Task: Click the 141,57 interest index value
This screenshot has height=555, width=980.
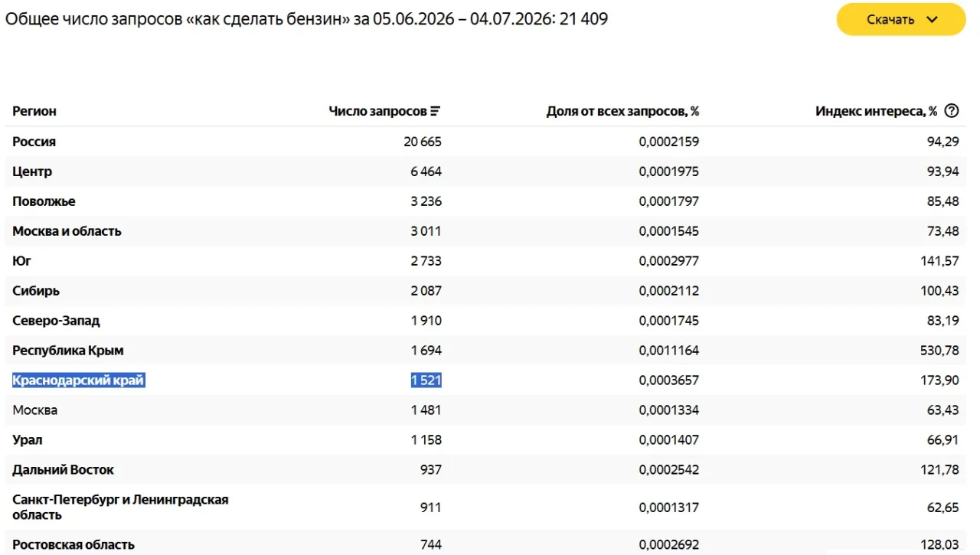Action: tap(940, 261)
